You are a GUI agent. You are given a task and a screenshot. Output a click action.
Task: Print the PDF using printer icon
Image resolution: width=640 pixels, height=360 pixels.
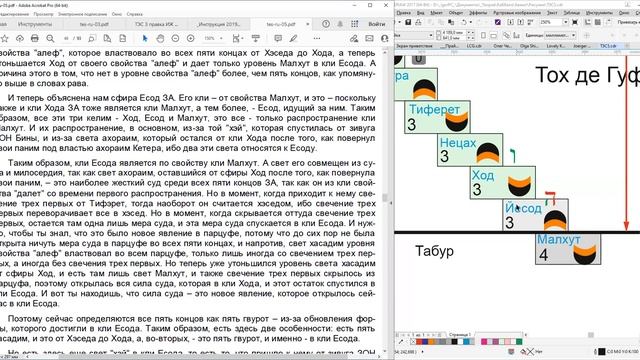click(x=35, y=38)
